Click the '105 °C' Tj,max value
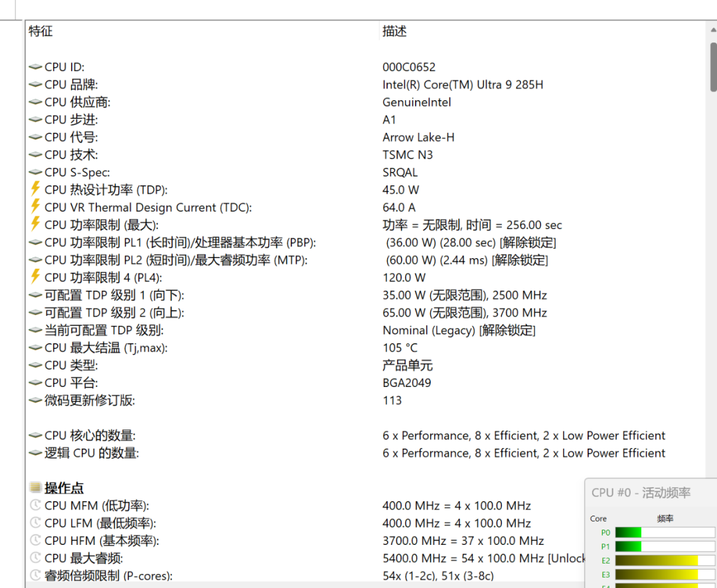717x588 pixels. point(400,348)
